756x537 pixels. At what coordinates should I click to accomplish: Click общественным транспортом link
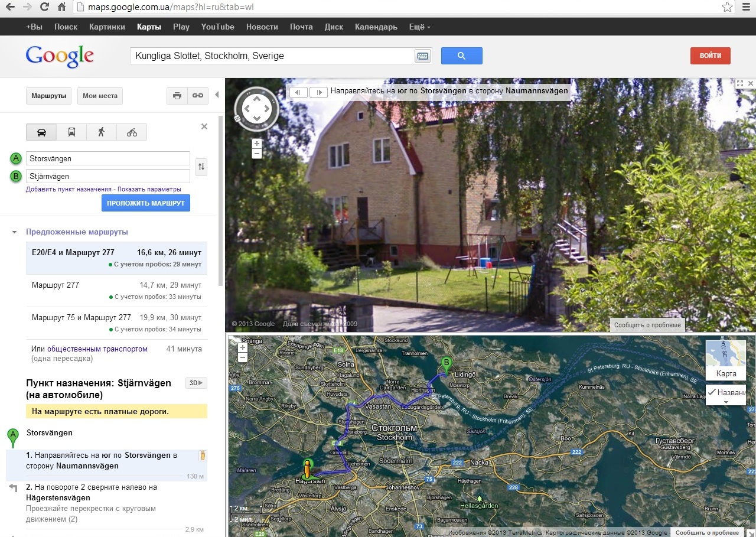[97, 349]
